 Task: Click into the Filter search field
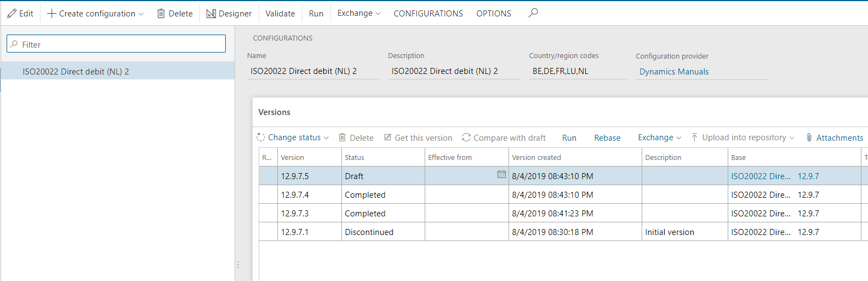click(x=116, y=44)
